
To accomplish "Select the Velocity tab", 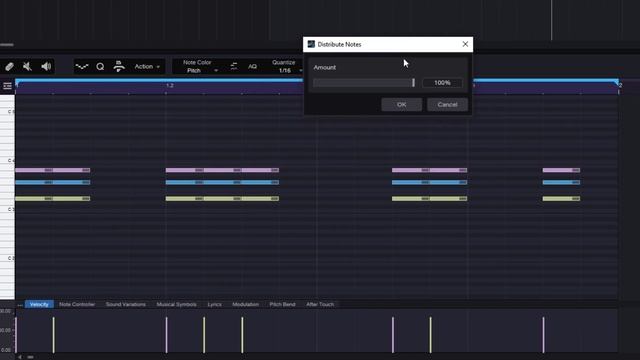I will [x=39, y=304].
